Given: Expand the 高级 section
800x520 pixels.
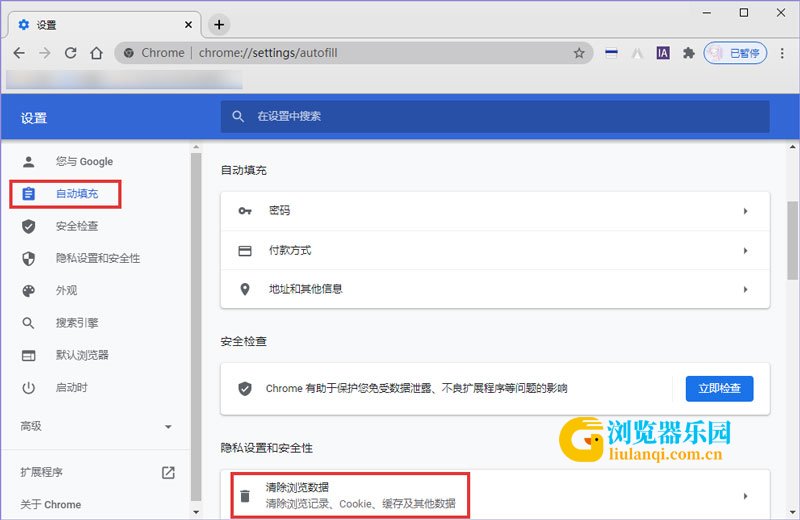Looking at the screenshot, I should point(95,426).
